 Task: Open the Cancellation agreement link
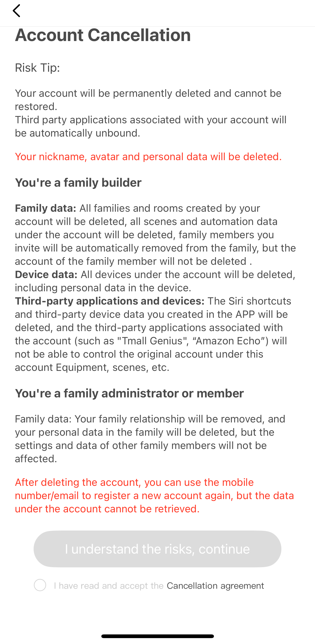coord(215,586)
